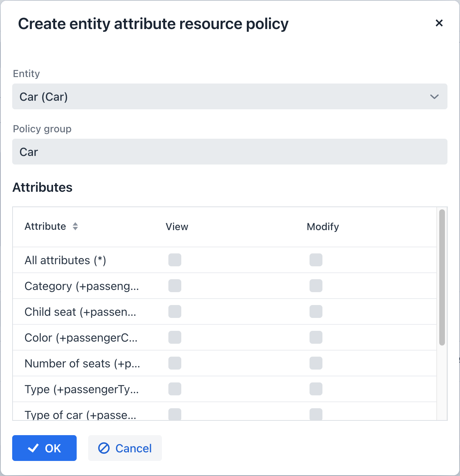Click the Entity dropdown chevron
This screenshot has width=460, height=476.
[435, 96]
